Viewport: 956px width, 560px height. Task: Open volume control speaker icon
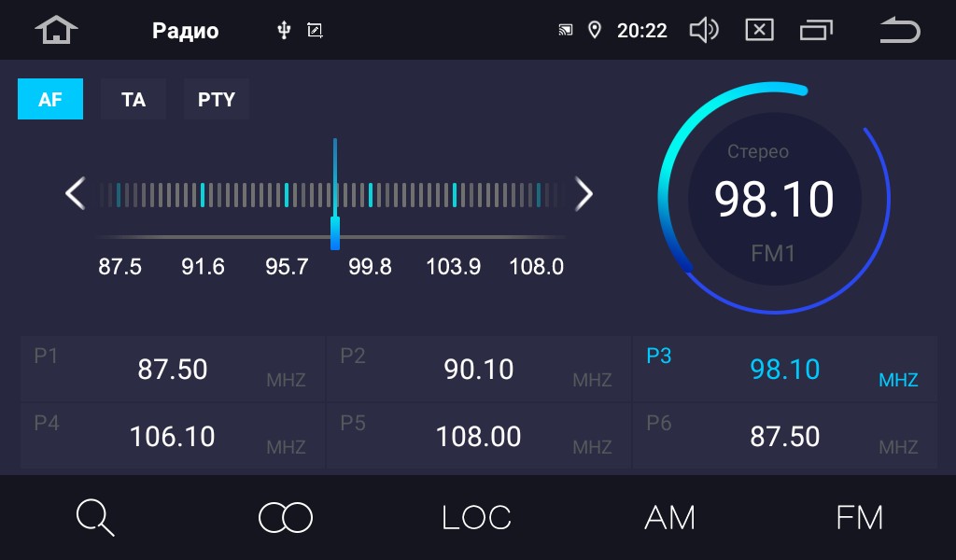click(704, 30)
